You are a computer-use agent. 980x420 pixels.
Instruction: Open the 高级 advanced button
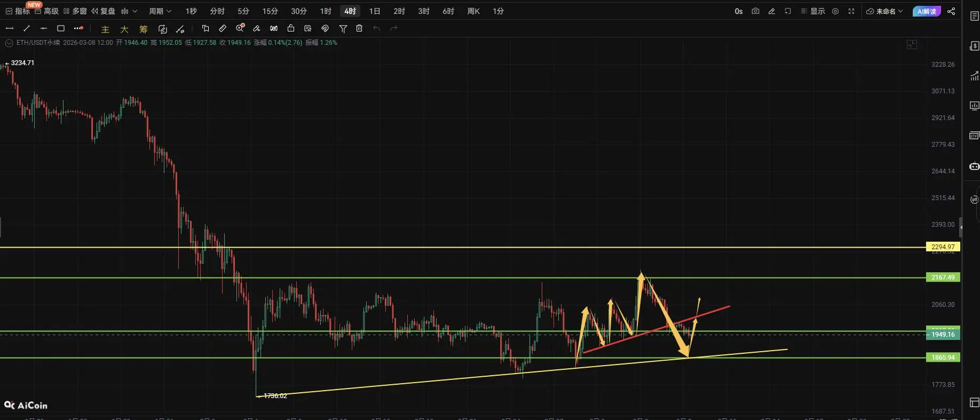click(46, 11)
